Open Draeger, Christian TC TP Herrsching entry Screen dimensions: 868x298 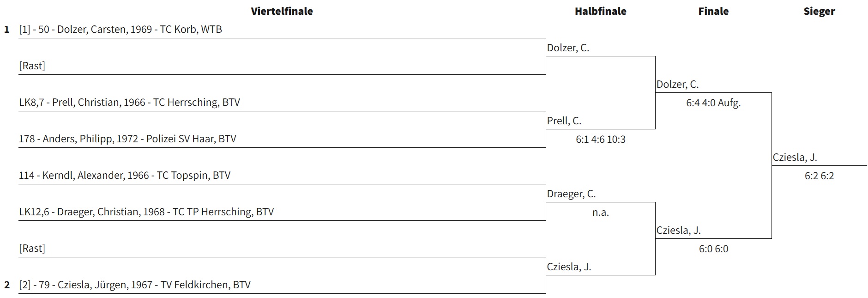click(146, 212)
